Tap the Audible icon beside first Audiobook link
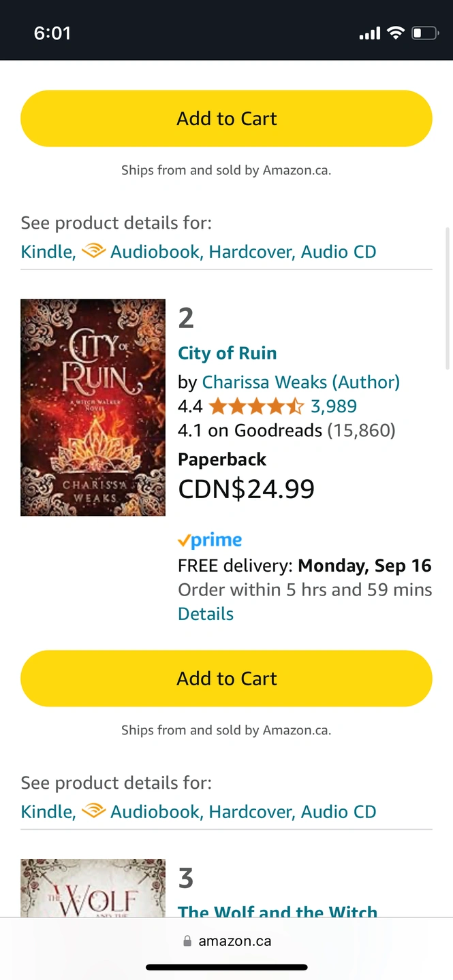Image resolution: width=453 pixels, height=980 pixels. [x=93, y=251]
